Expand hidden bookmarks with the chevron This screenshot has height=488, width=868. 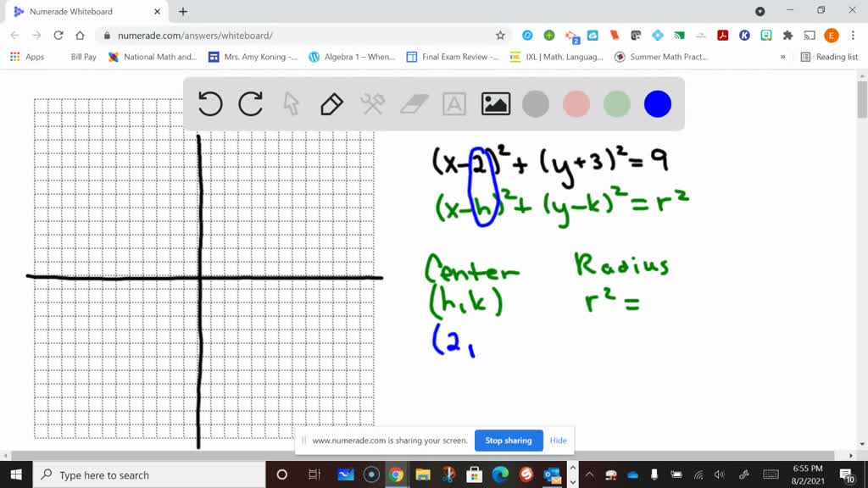click(781, 56)
